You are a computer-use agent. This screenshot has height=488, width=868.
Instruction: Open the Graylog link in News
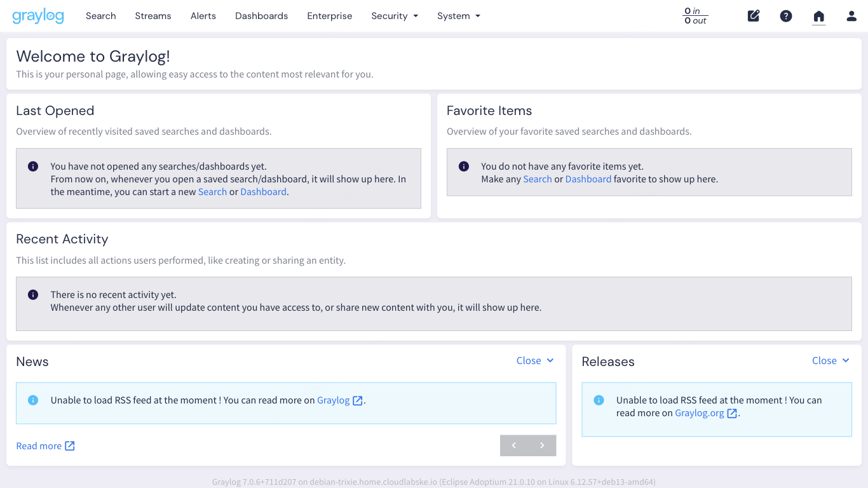click(334, 400)
